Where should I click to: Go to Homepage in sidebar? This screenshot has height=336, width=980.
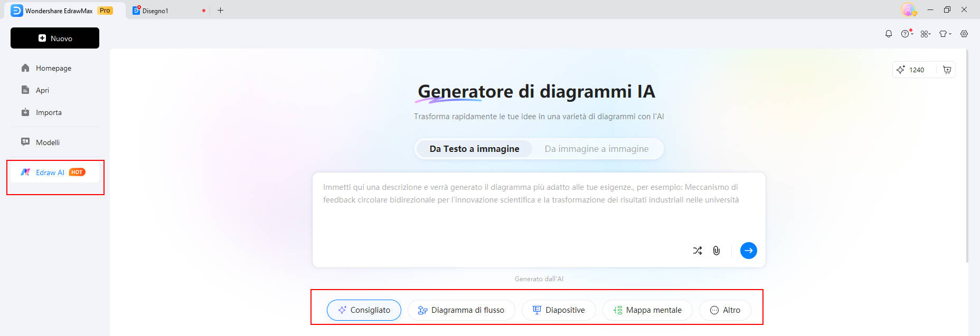click(x=54, y=68)
